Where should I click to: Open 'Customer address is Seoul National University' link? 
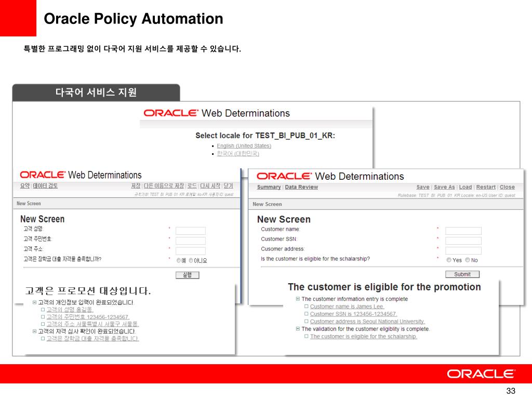point(367,321)
